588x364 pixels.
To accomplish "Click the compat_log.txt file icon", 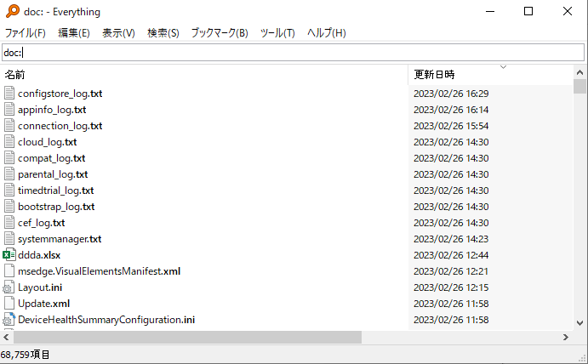I will (9, 158).
